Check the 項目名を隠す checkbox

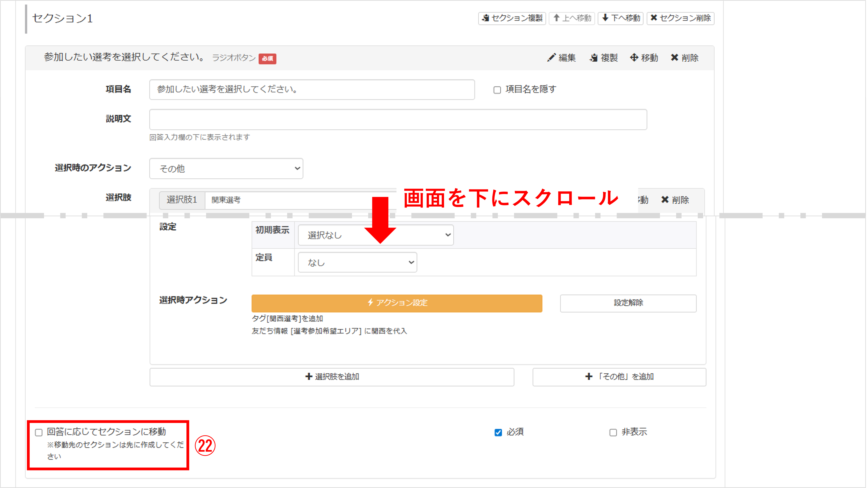(497, 90)
